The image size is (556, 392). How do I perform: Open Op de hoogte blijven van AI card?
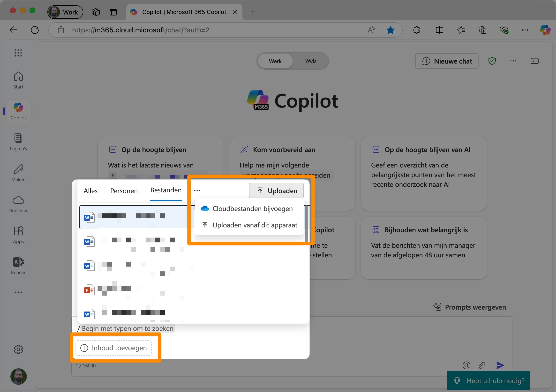[x=424, y=174]
